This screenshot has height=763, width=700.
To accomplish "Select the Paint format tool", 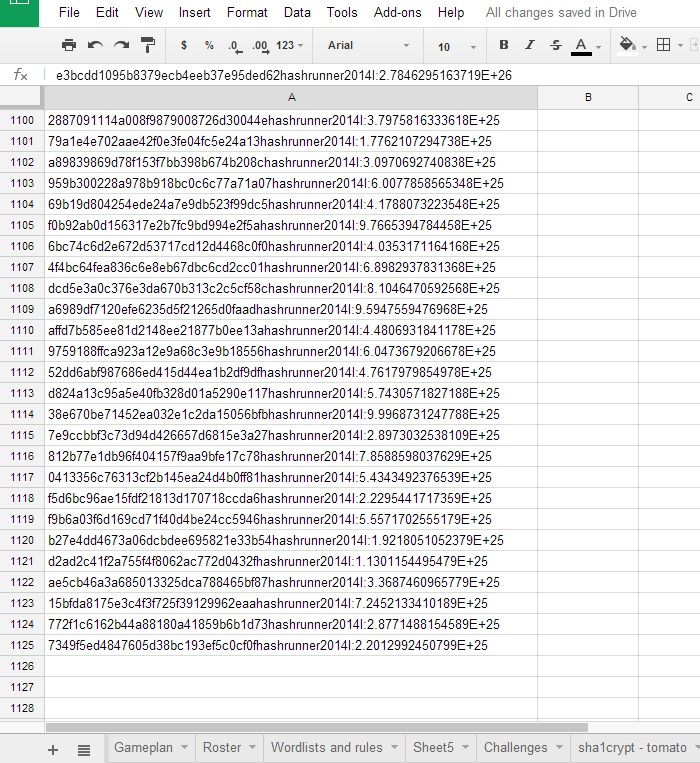I will pos(147,46).
